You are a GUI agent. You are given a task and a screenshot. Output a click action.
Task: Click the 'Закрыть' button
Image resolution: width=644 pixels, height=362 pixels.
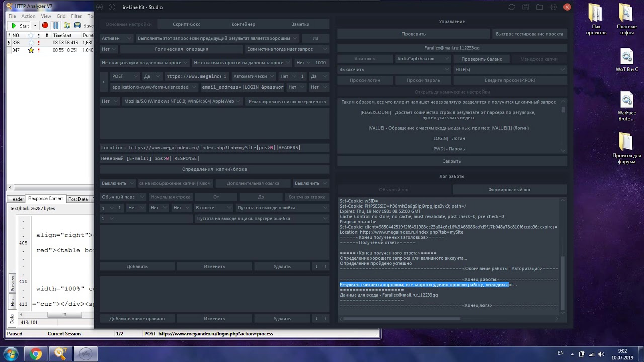pyautogui.click(x=452, y=161)
